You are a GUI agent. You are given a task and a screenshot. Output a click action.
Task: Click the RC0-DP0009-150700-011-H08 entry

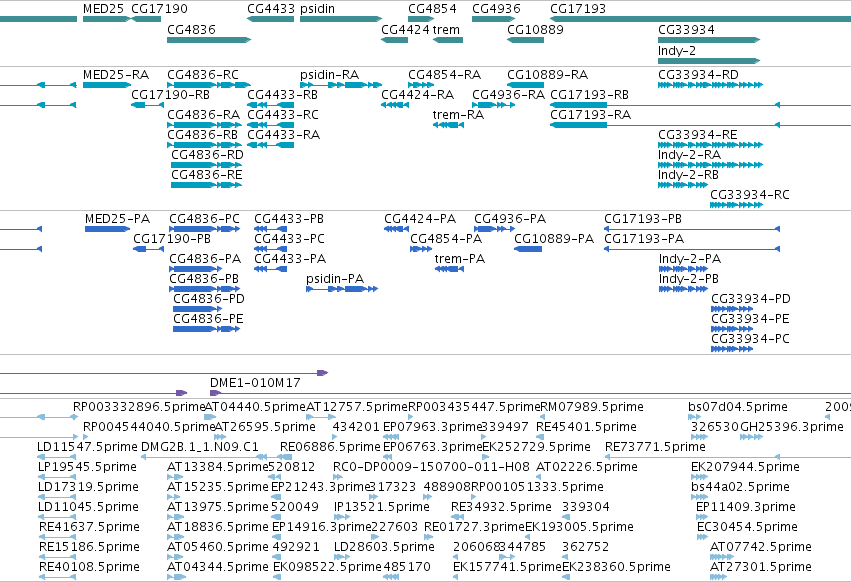tap(431, 467)
